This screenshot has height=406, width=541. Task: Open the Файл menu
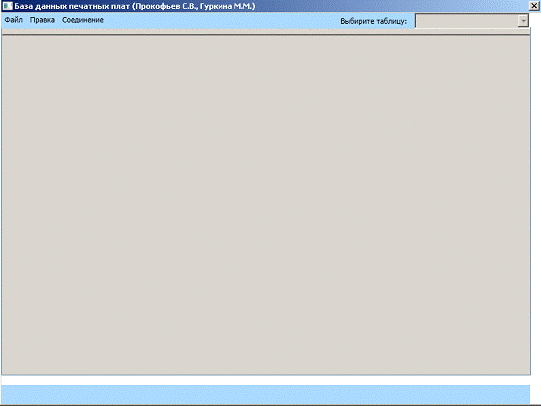(13, 20)
